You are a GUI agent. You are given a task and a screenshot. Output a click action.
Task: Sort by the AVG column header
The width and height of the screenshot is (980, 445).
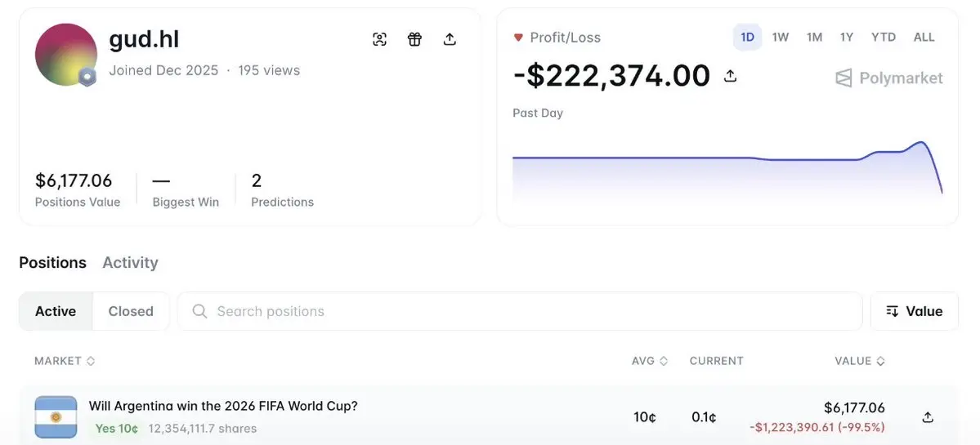[649, 361]
